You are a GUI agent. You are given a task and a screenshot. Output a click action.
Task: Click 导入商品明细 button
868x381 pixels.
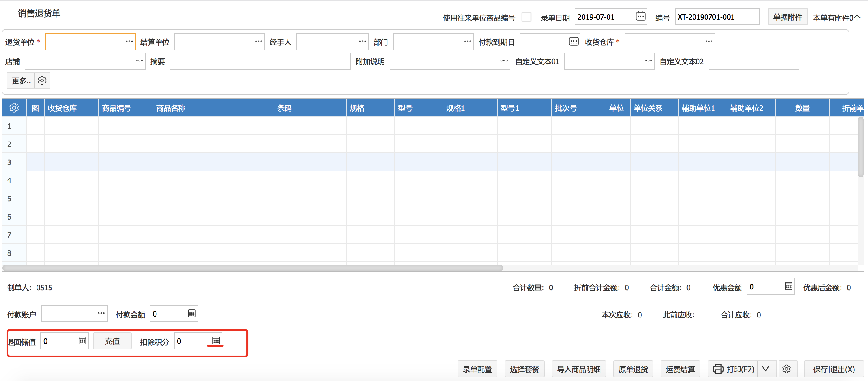tap(579, 369)
